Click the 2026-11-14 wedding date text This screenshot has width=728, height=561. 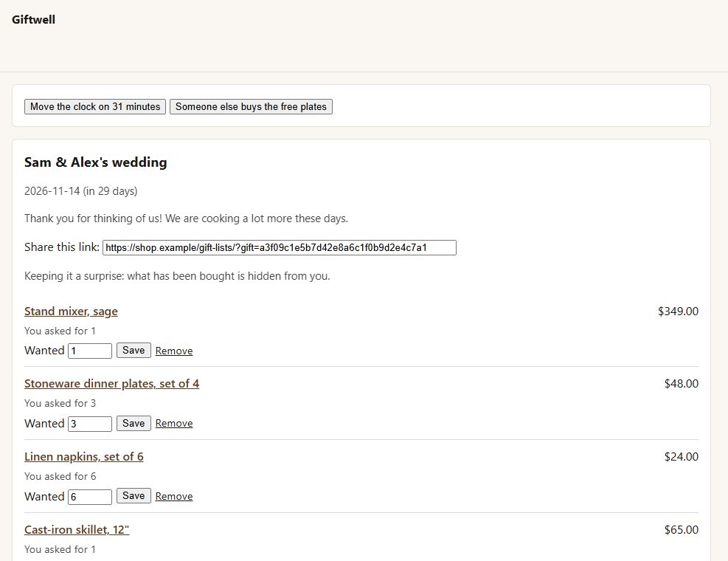point(52,191)
